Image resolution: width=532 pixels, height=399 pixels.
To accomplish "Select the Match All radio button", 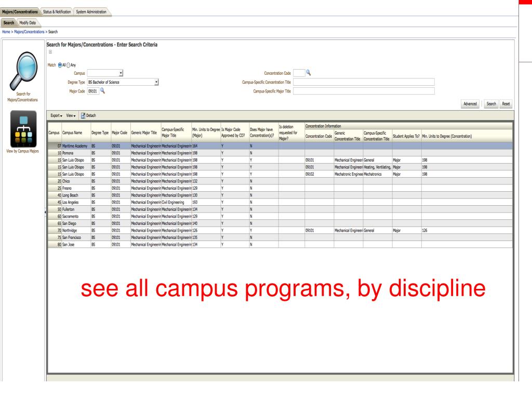I will 60,65.
